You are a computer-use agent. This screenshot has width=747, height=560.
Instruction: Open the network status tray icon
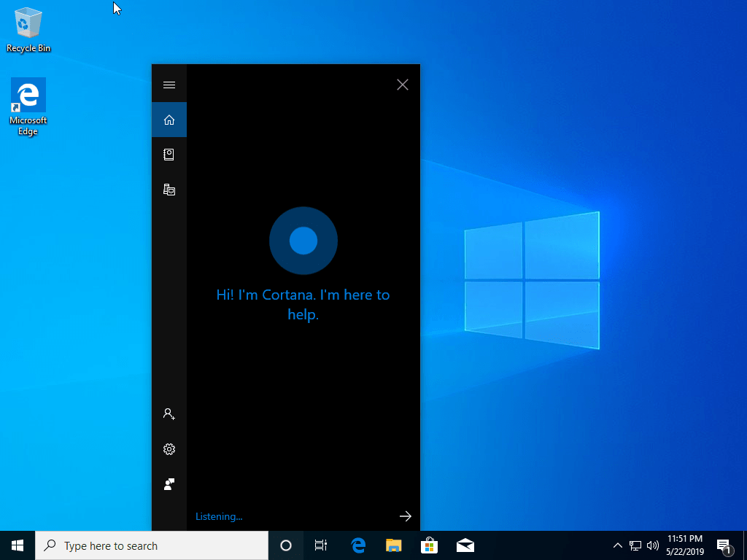(x=635, y=545)
